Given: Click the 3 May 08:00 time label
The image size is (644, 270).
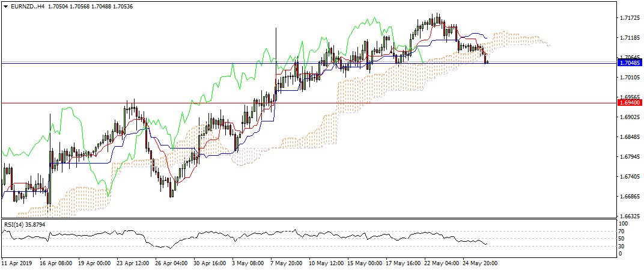Looking at the screenshot, I should tap(249, 263).
